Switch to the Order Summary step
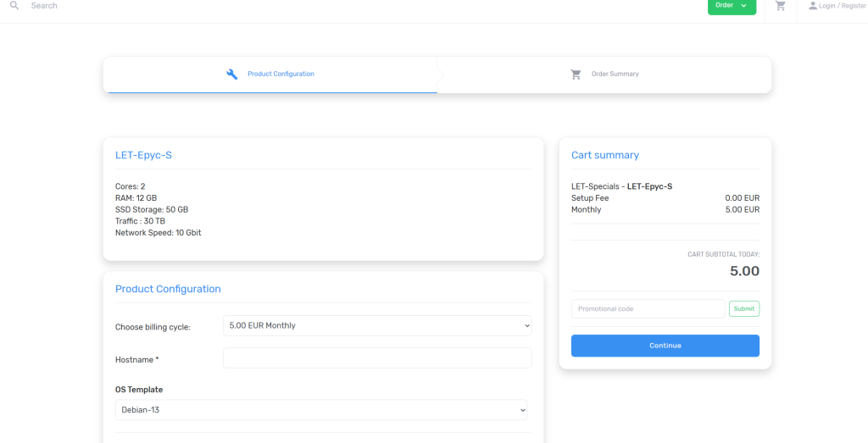This screenshot has width=868, height=443. (x=615, y=75)
